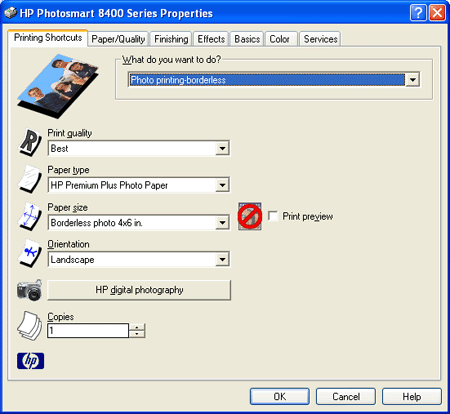Click the no-preview prohibited icon
The height and width of the screenshot is (414, 450).
[250, 216]
